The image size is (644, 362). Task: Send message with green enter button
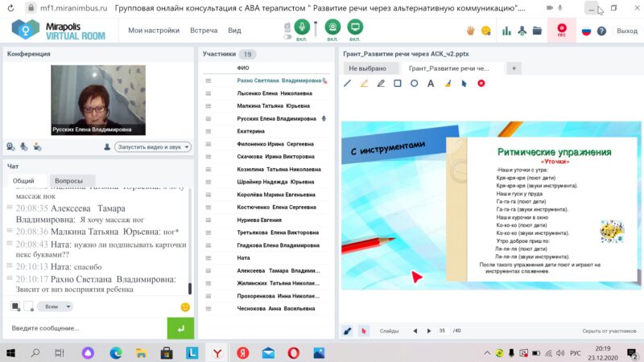(180, 328)
